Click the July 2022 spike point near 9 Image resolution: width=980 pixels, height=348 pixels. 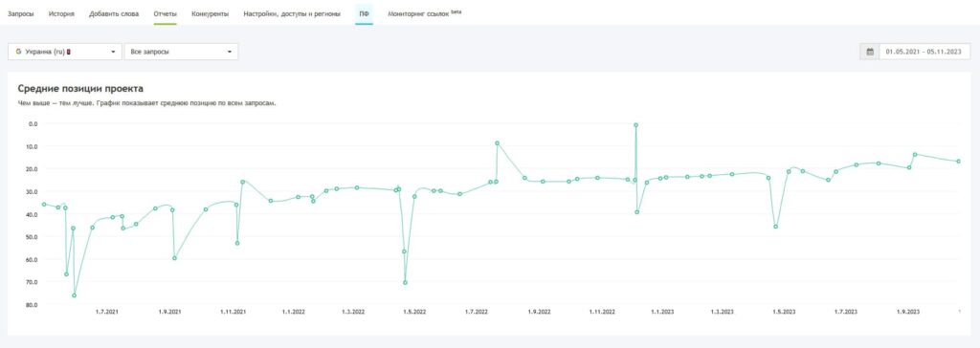(497, 143)
